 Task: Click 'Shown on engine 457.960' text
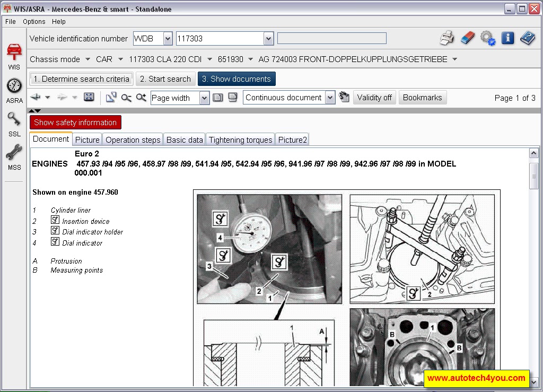(75, 192)
